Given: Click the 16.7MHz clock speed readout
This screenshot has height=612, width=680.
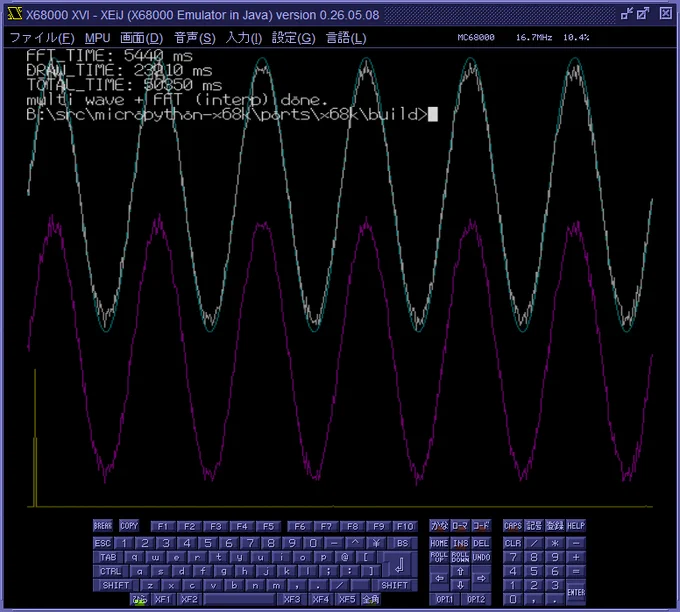Looking at the screenshot, I should [x=534, y=37].
